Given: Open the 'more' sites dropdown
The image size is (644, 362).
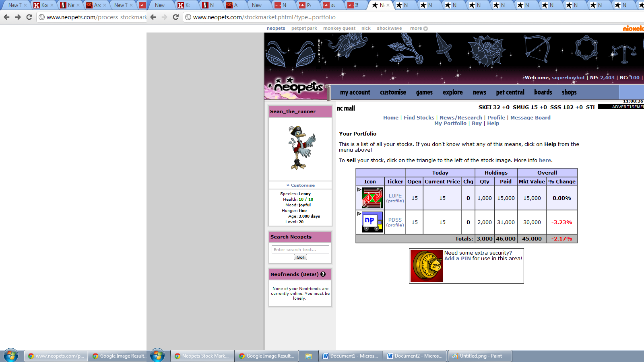Looking at the screenshot, I should coord(419,28).
